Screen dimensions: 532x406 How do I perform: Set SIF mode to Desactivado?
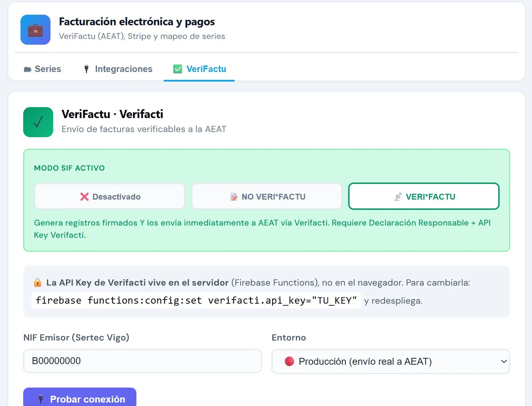point(109,197)
